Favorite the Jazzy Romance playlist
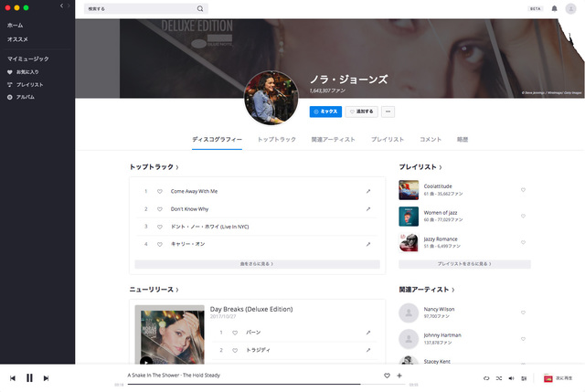The image size is (585, 392). 523,242
